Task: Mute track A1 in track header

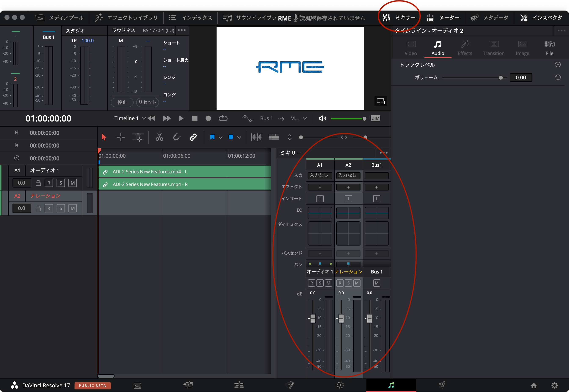Action: point(72,183)
